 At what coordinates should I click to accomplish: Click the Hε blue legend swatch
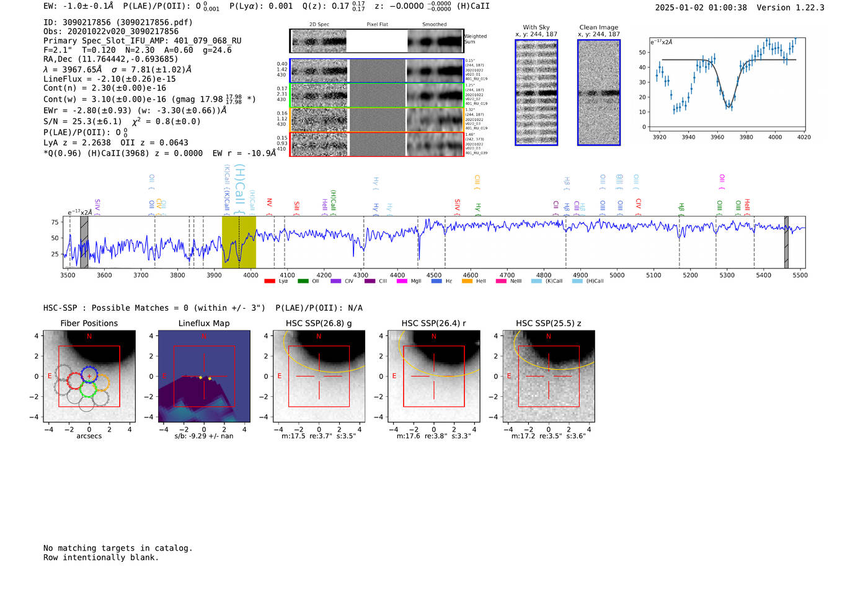[436, 281]
